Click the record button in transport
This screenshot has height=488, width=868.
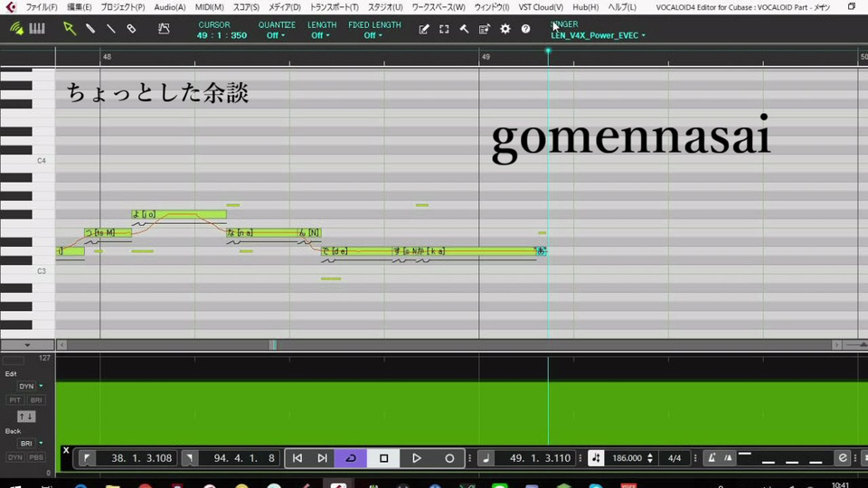point(449,458)
